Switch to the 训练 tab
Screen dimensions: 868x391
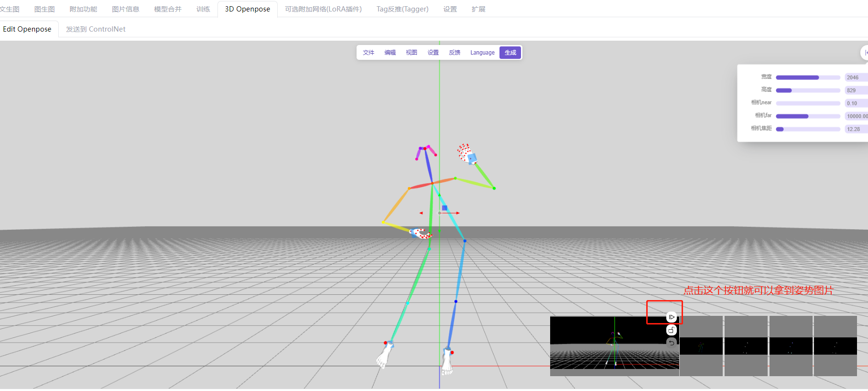coord(203,9)
